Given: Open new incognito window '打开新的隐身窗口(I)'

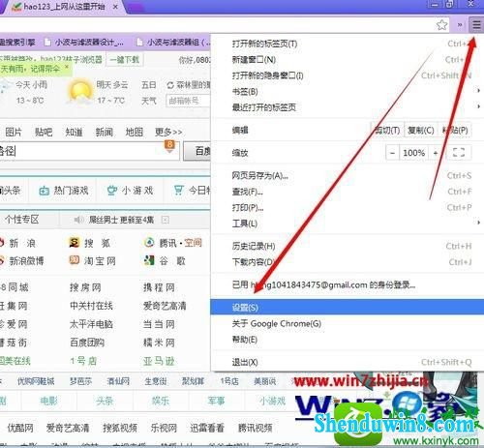Looking at the screenshot, I should click(347, 75).
